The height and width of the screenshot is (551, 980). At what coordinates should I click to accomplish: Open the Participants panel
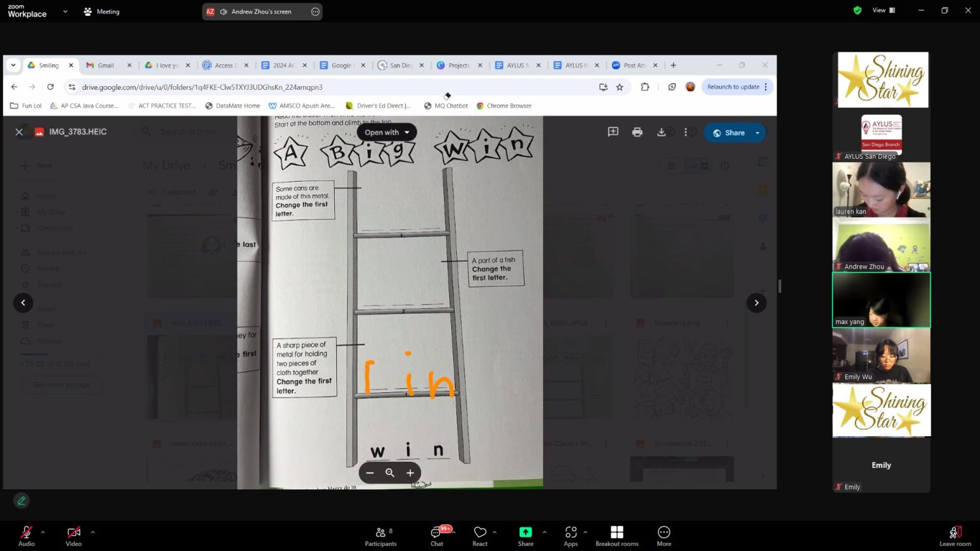coord(381,536)
